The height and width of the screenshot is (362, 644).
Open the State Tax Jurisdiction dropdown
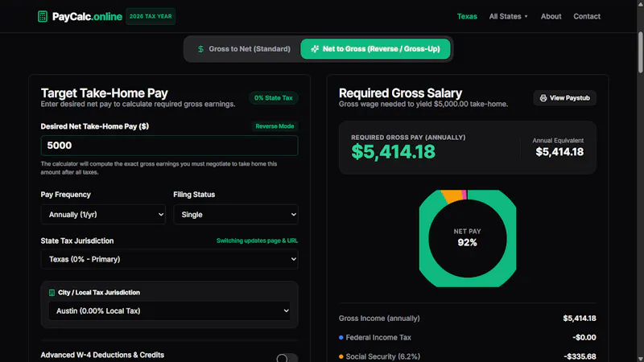[169, 259]
